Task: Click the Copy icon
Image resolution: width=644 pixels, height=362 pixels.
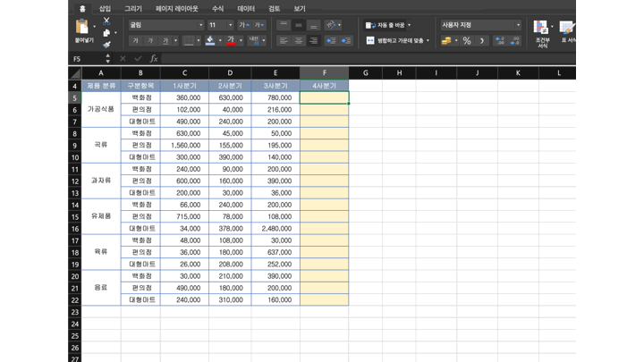Action: (106, 33)
